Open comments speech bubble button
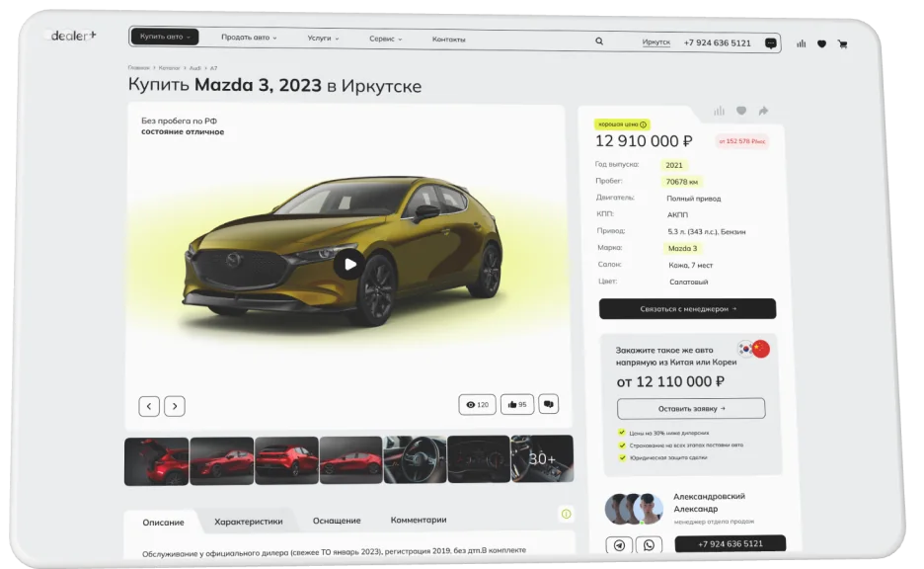Screen dimensions: 924x569 548,404
